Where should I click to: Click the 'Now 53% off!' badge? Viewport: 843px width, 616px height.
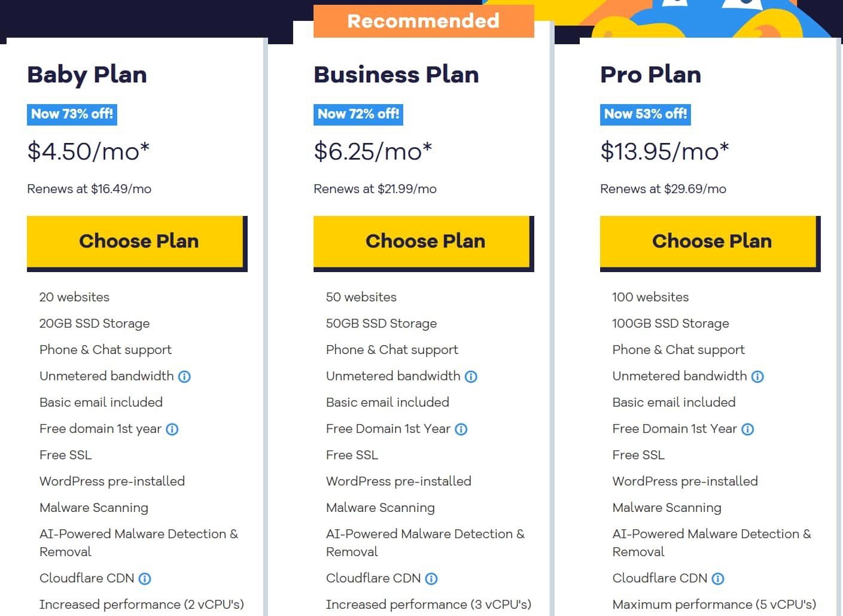coord(646,114)
